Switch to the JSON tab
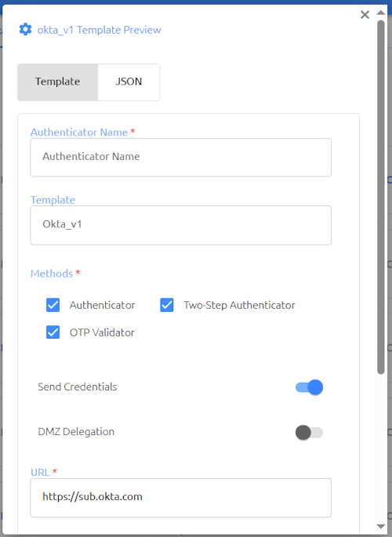 [x=129, y=82]
